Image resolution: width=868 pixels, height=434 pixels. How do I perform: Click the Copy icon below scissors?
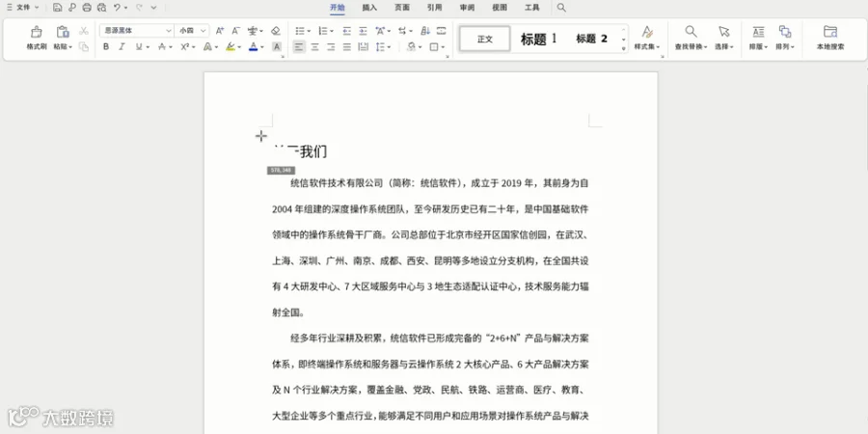[x=84, y=47]
